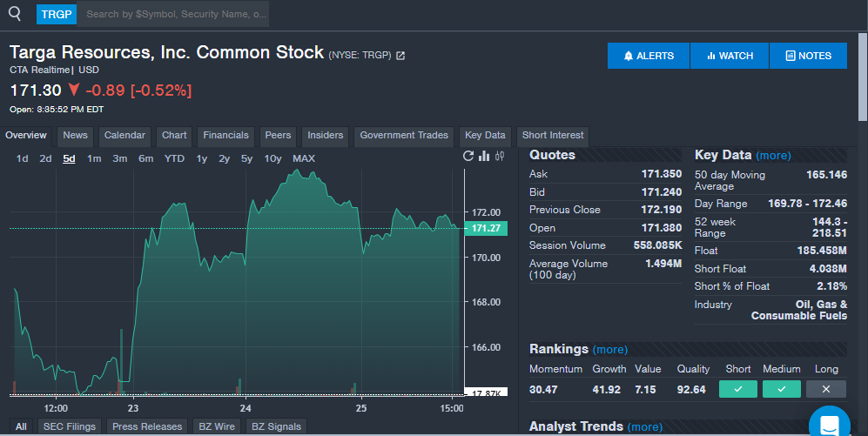Open chart settings sliders icon

[499, 157]
